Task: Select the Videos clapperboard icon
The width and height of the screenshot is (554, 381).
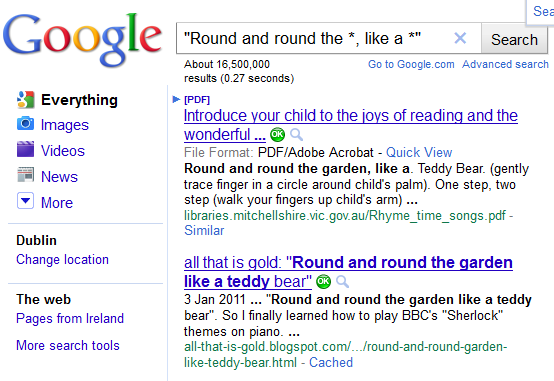Action: coord(25,149)
